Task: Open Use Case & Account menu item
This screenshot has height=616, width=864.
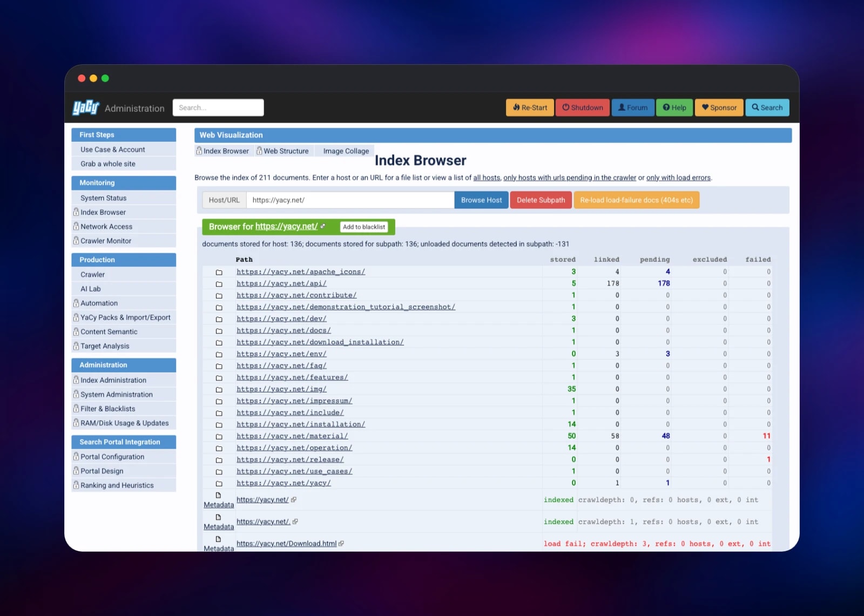Action: [x=124, y=150]
